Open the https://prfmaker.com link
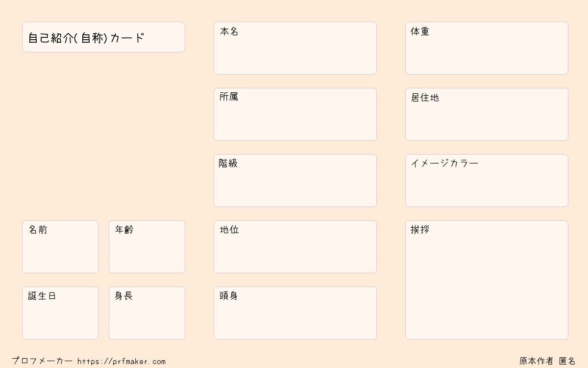This screenshot has height=368, width=588. pos(122,362)
